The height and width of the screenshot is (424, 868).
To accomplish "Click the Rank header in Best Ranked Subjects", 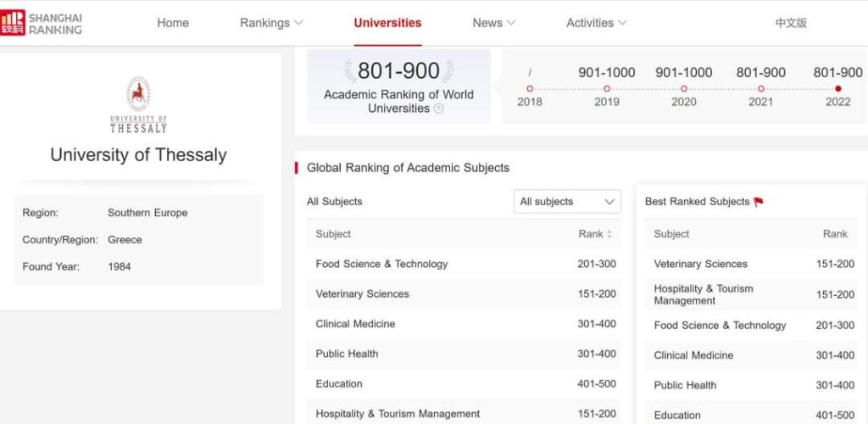I will pyautogui.click(x=835, y=234).
